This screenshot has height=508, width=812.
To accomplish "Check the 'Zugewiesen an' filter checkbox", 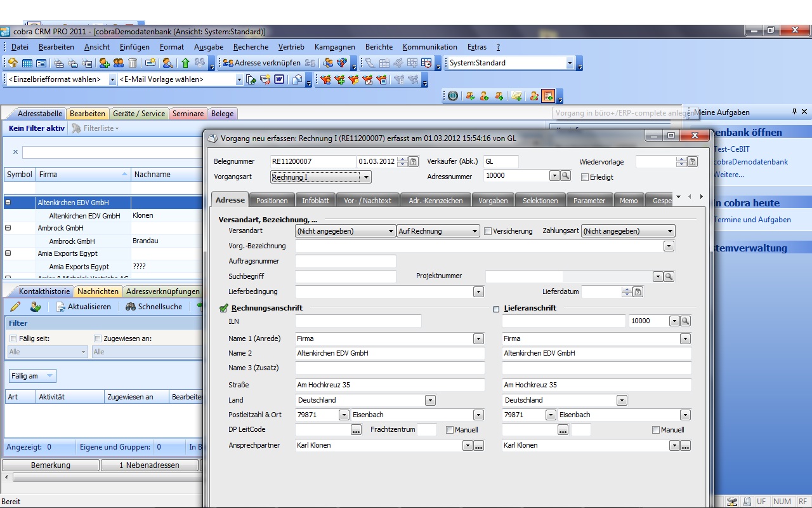I will [x=98, y=338].
